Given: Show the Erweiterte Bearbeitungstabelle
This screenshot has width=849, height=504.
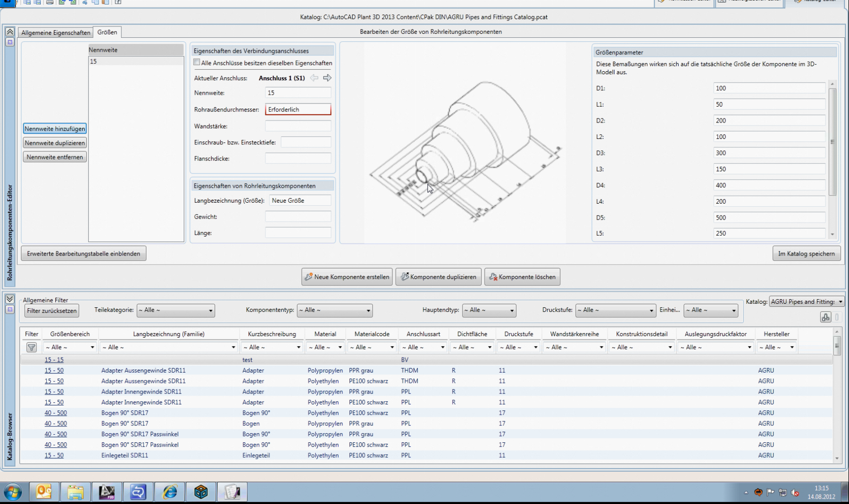Looking at the screenshot, I should click(x=84, y=253).
